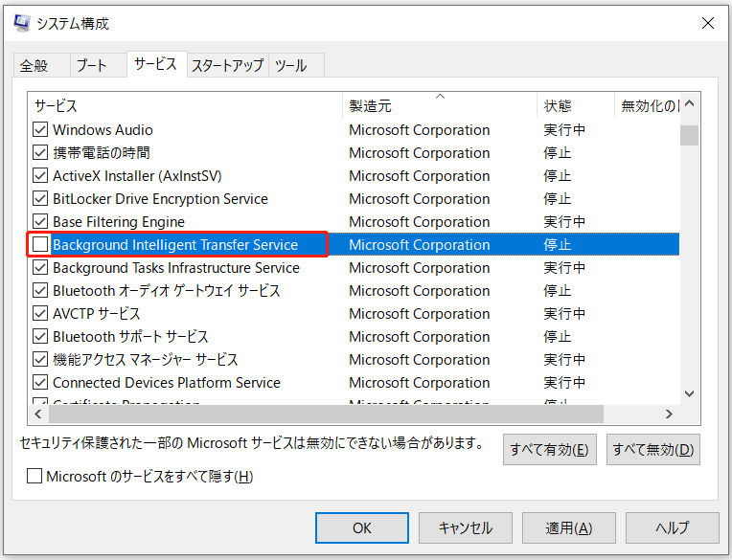This screenshot has width=732, height=560.
Task: Click 停止 status in BitLocker row
Action: 558,199
